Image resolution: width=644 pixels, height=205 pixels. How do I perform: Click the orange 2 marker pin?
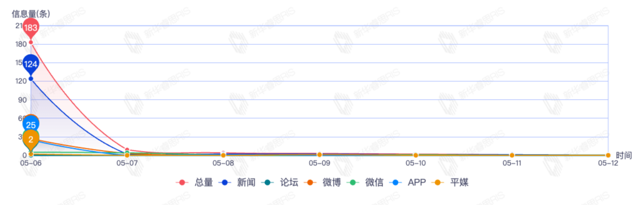pyautogui.click(x=31, y=139)
